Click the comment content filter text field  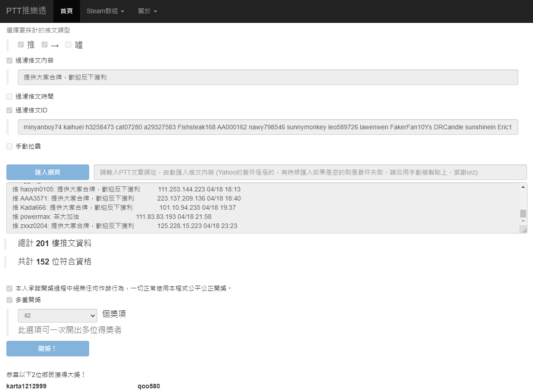pos(268,78)
